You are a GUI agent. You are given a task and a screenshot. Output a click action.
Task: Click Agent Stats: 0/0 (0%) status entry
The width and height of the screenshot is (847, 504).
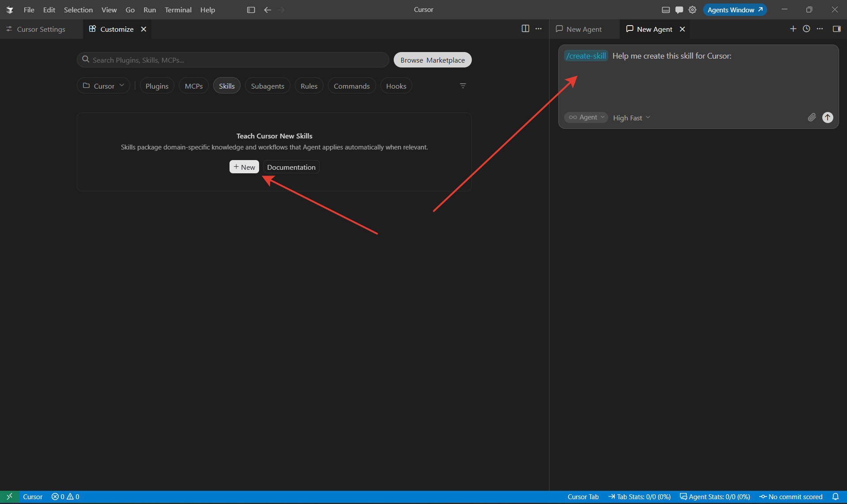point(715,497)
